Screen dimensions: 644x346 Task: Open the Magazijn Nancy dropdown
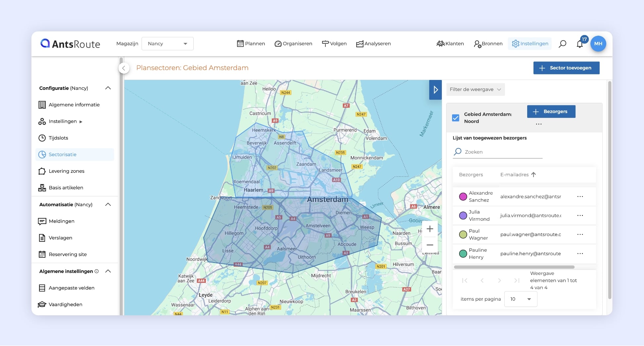[167, 43]
